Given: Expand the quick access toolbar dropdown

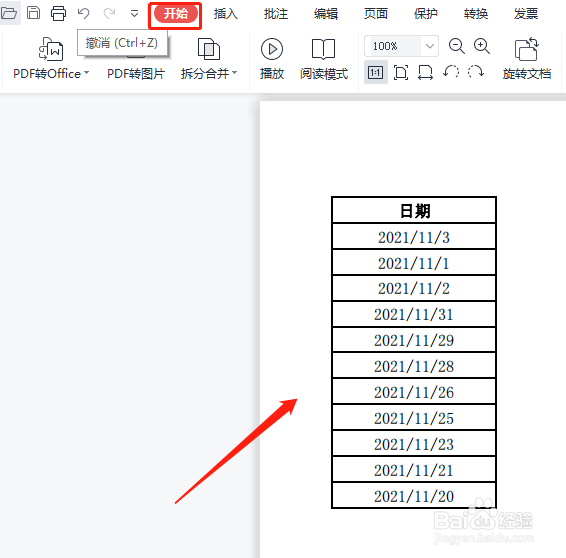Looking at the screenshot, I should (134, 14).
